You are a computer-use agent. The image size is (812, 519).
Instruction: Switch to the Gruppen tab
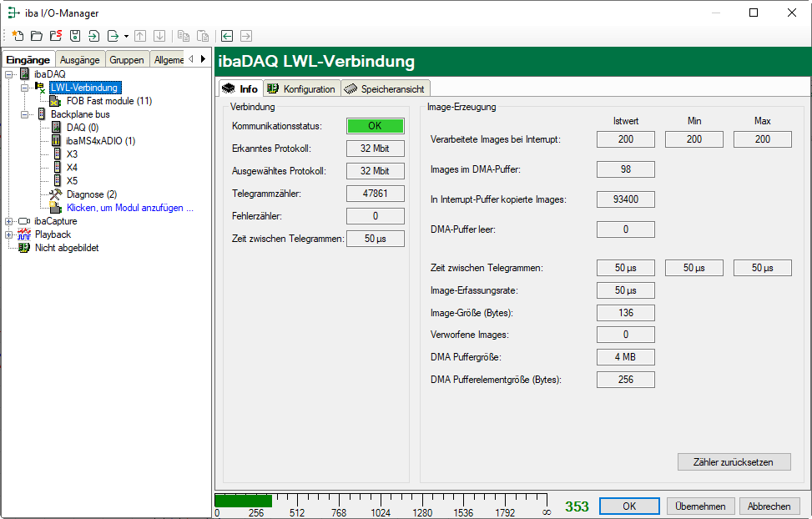coord(127,59)
